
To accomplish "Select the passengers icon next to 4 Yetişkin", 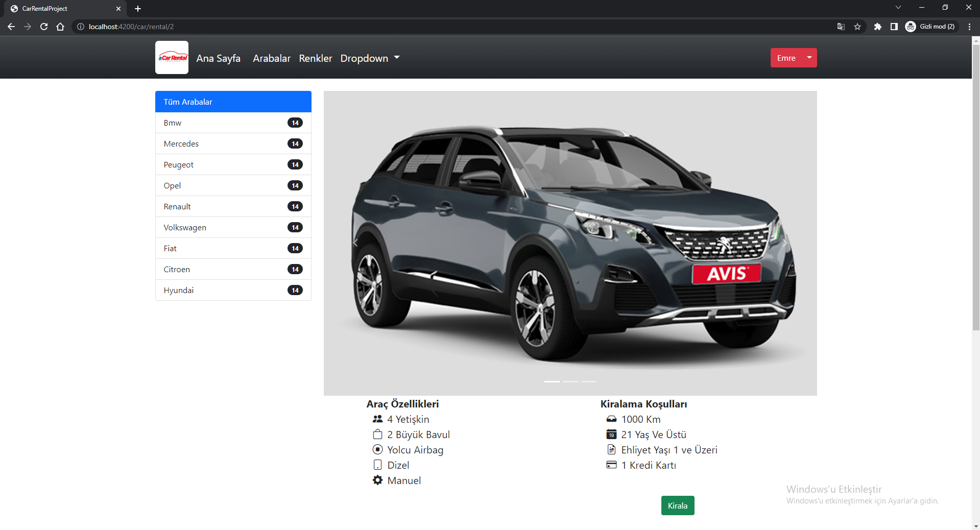I will 378,419.
